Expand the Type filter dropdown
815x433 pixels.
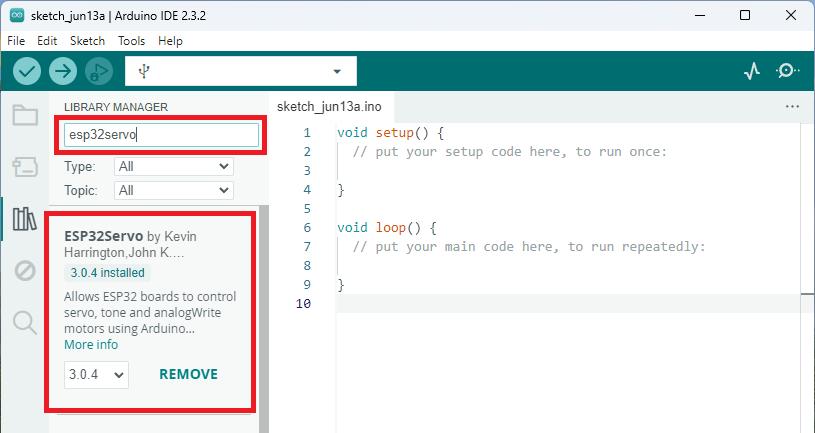click(x=174, y=167)
